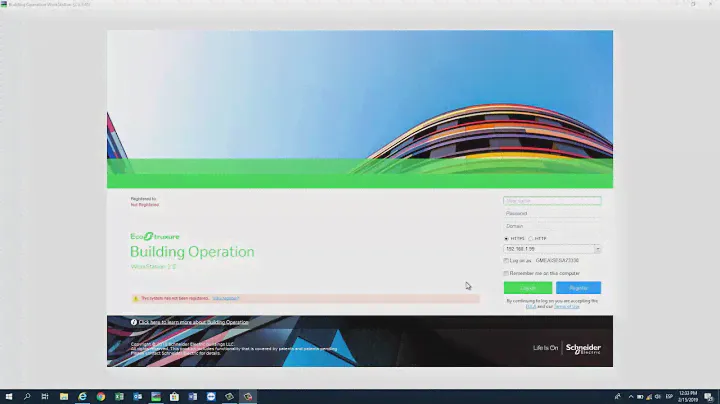720x404 pixels.
Task: Open TeamViewer from the taskbar
Action: [210, 396]
